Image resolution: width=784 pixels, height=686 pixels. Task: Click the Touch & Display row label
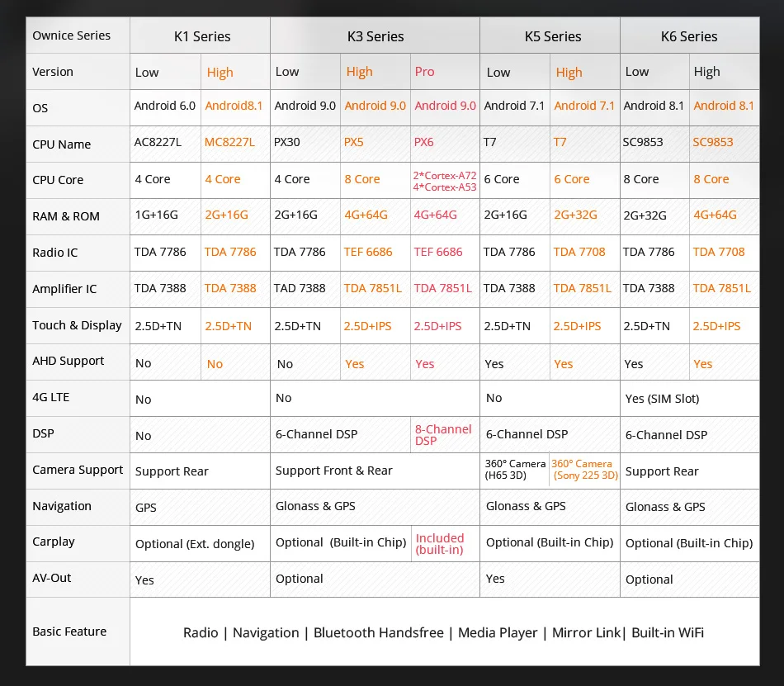[x=78, y=325]
